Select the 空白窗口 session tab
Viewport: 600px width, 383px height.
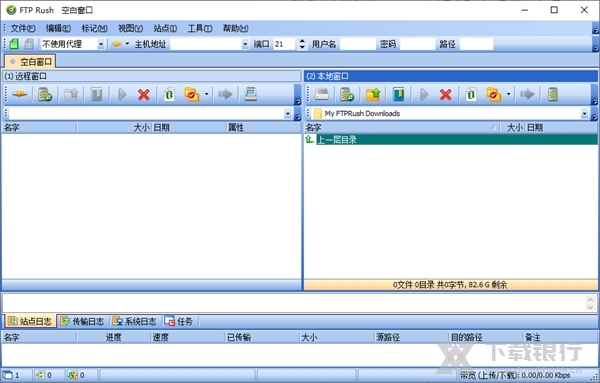click(30, 62)
